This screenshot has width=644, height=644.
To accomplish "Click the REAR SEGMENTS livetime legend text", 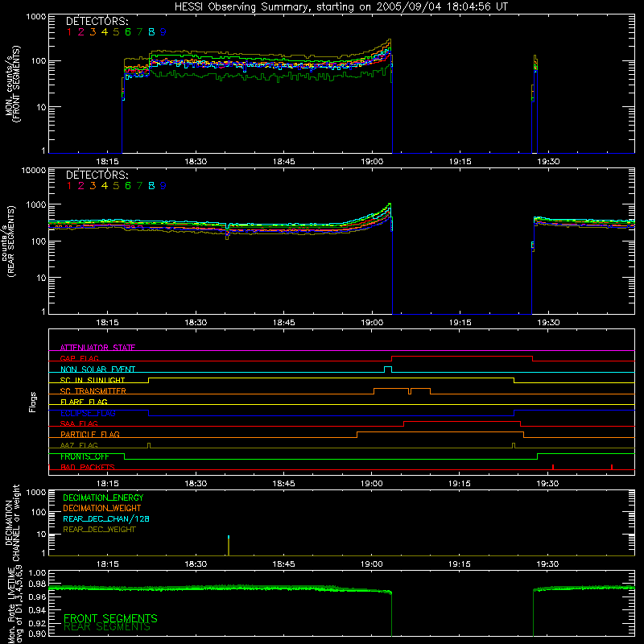I will click(107, 627).
